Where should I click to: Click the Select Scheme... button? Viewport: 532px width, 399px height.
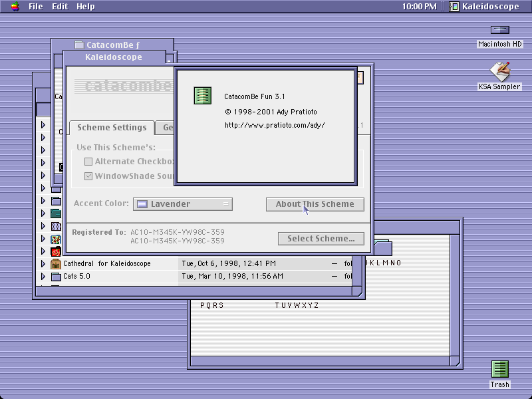pos(321,239)
